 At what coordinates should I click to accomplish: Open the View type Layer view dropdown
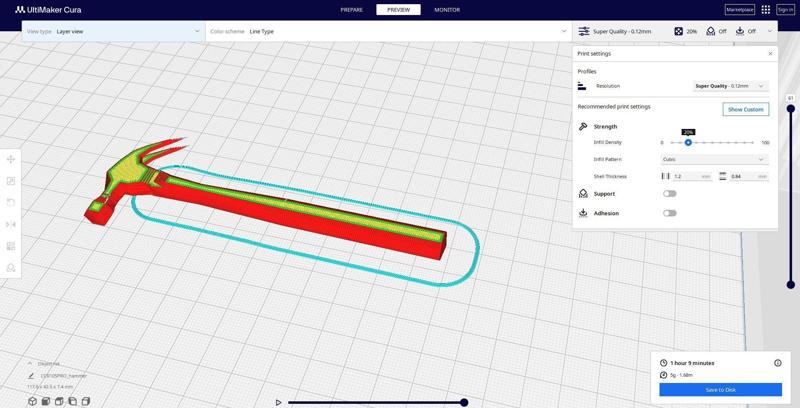[x=114, y=32]
